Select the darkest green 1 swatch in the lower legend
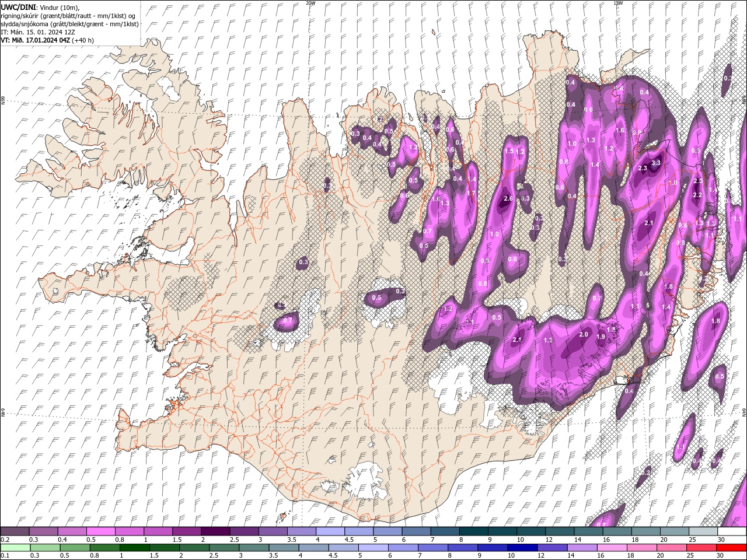747x560 pixels. pyautogui.click(x=134, y=548)
